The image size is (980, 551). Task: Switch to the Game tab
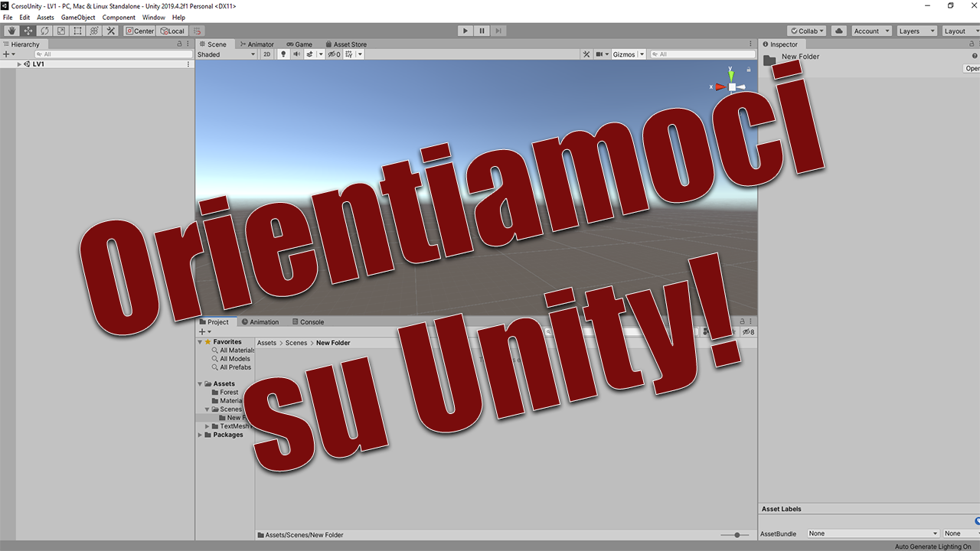(299, 44)
